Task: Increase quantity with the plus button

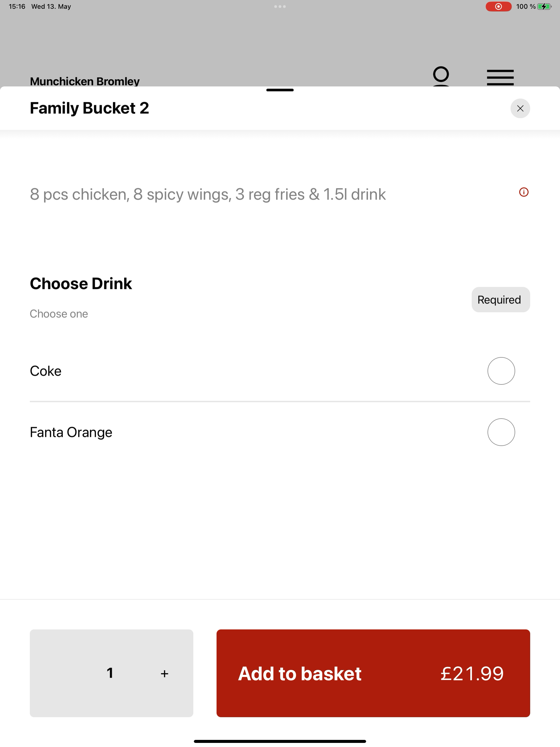Action: (165, 674)
